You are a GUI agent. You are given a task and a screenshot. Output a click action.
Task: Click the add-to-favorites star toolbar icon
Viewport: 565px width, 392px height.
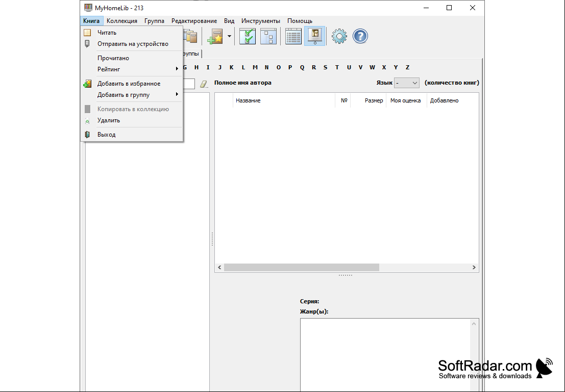[x=215, y=36]
